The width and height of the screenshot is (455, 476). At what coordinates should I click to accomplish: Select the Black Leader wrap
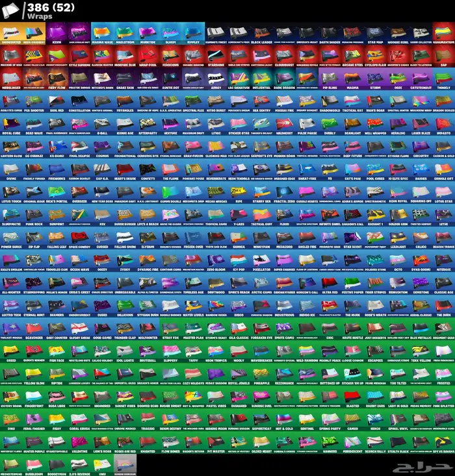pos(262,32)
